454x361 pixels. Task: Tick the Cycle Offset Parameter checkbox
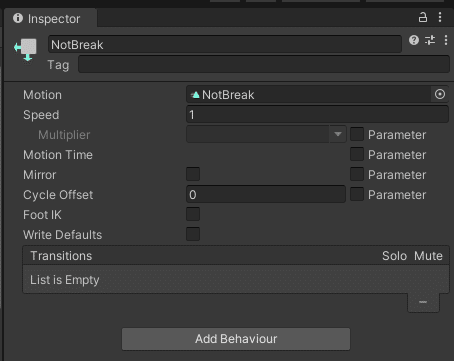click(x=357, y=194)
